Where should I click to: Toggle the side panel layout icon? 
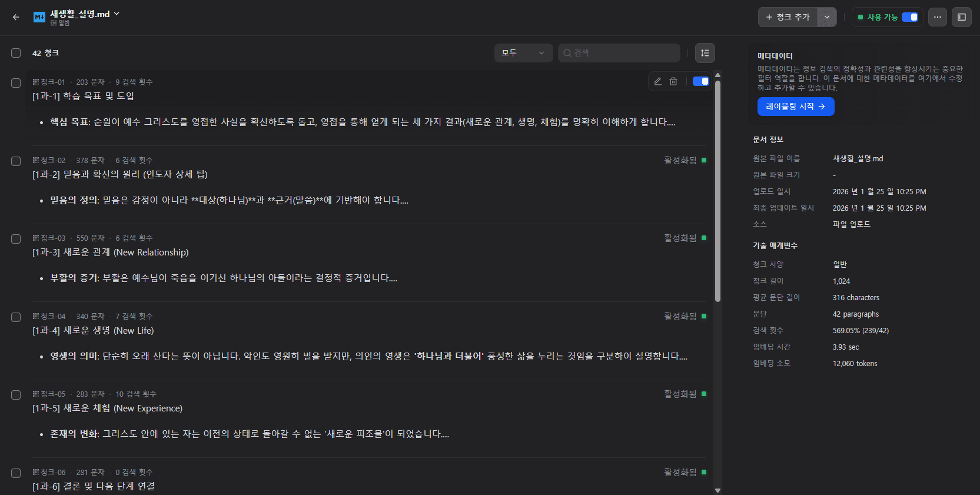(962, 17)
